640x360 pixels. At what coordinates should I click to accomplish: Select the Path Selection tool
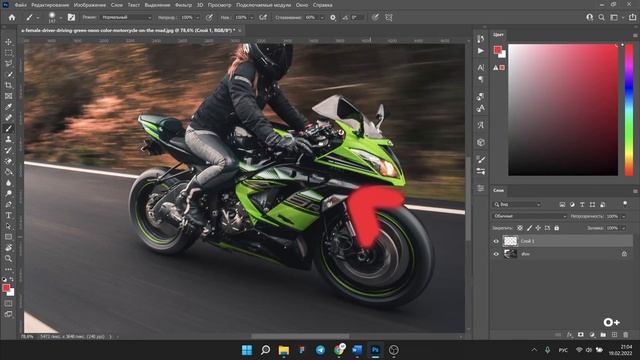point(8,226)
